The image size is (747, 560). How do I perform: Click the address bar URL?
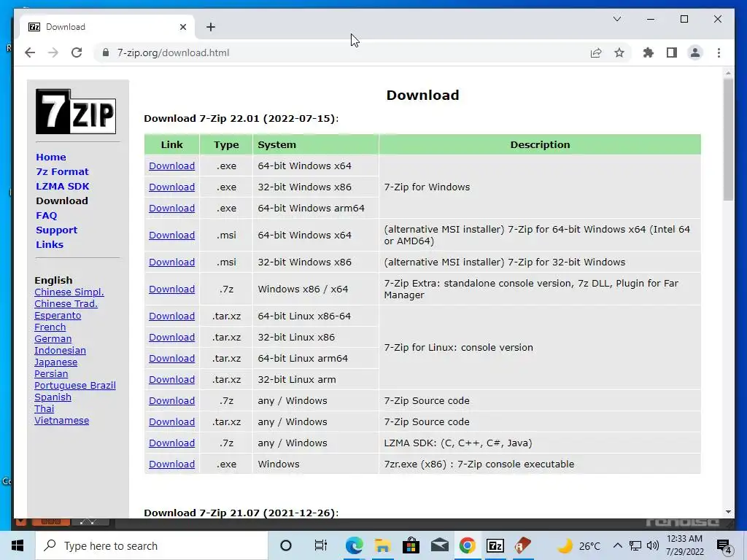[174, 52]
